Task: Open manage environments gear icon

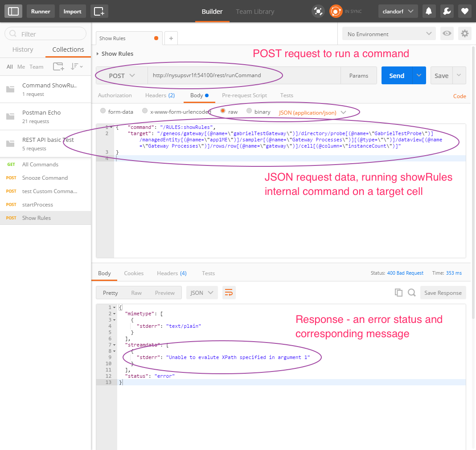Action: [x=465, y=34]
